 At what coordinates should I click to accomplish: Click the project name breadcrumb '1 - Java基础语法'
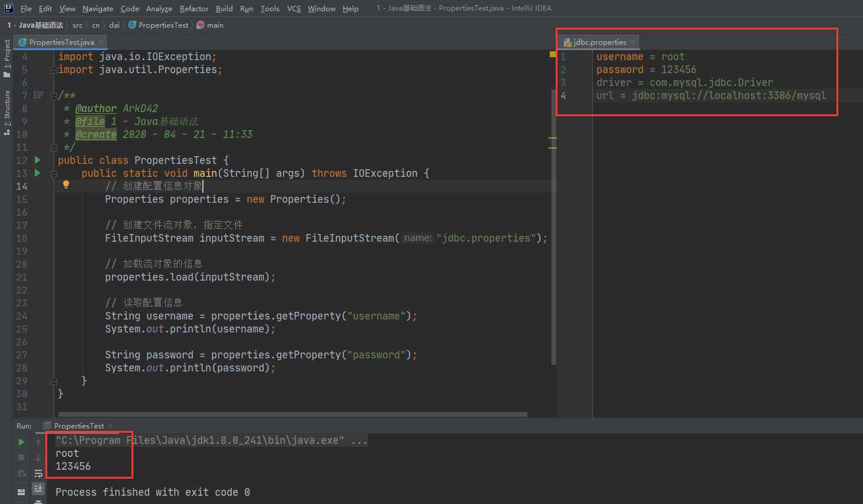tap(35, 25)
